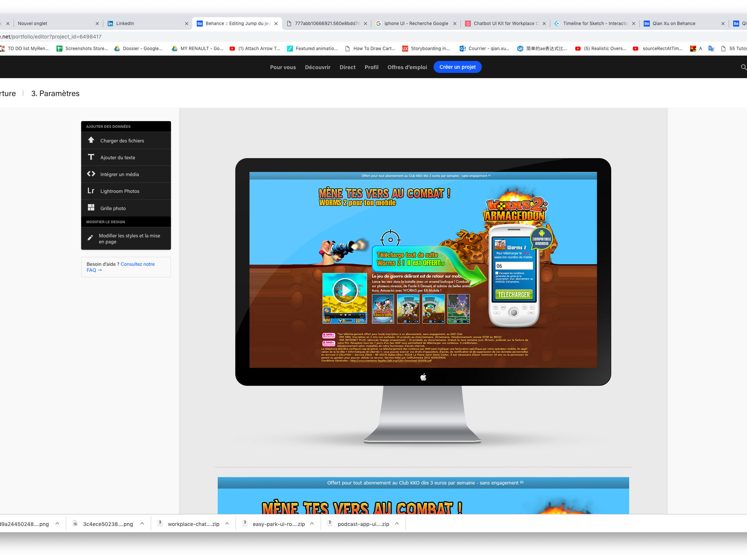Click the pencil icon for Modifier les styles

tap(90, 238)
